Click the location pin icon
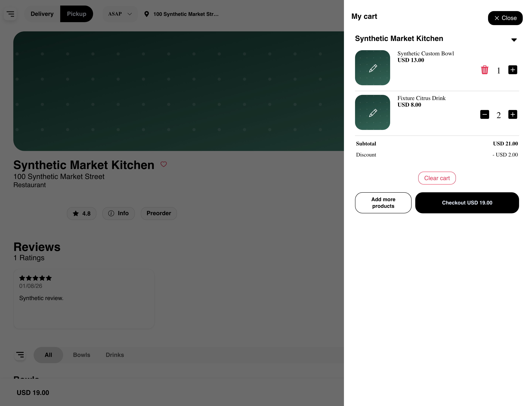Image resolution: width=532 pixels, height=406 pixels. point(146,14)
